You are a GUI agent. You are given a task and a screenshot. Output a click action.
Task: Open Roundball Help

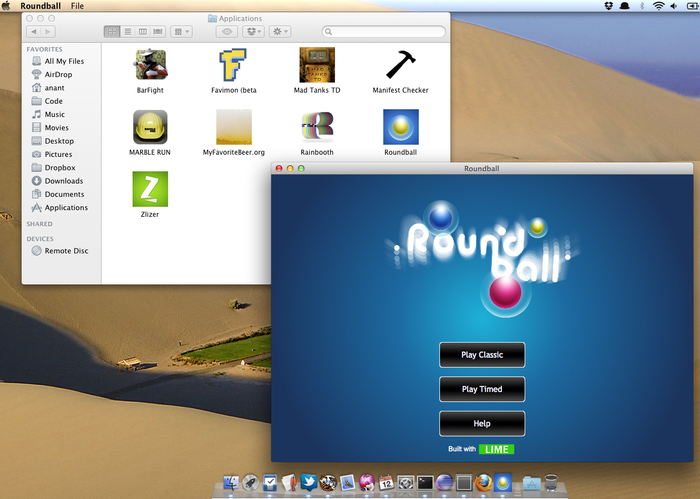tap(482, 424)
